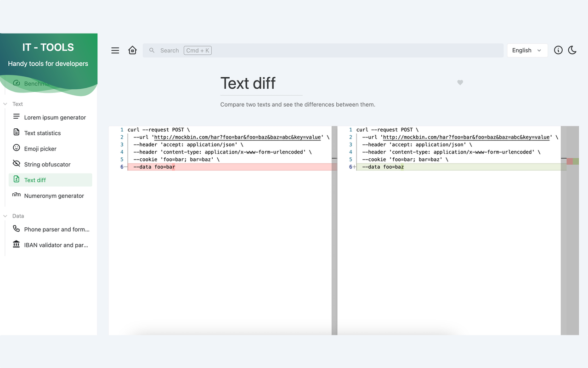588x368 pixels.
Task: Toggle dark mode with the moon icon
Action: click(x=572, y=50)
